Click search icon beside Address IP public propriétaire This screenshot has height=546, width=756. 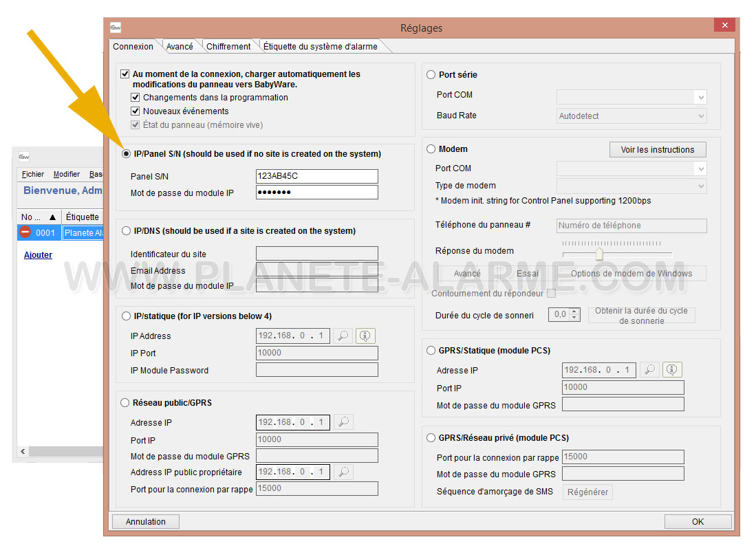point(343,472)
